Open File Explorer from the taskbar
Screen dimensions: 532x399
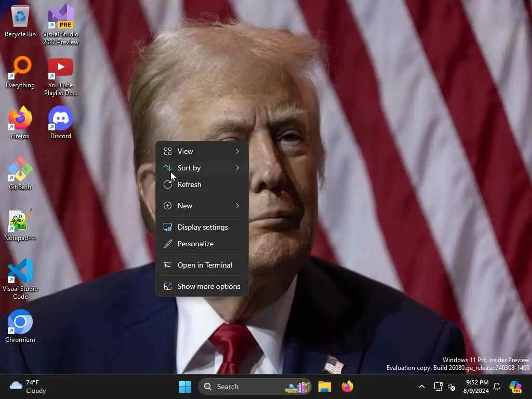point(324,387)
